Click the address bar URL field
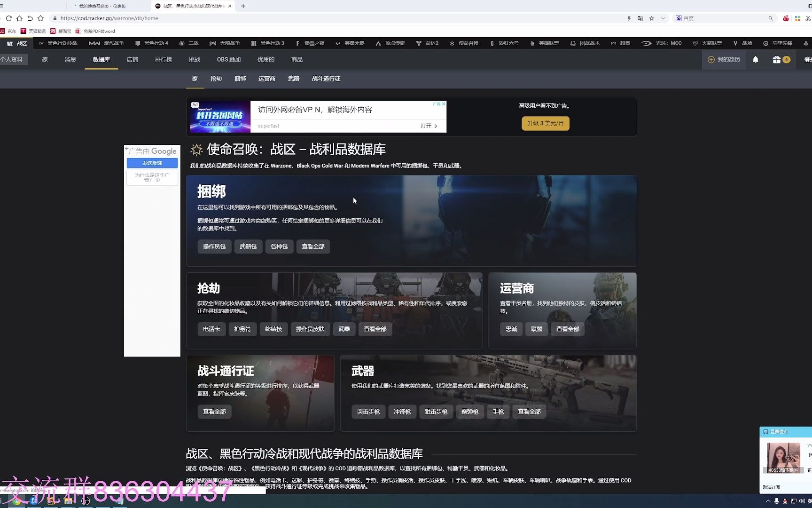This screenshot has width=812, height=508. (x=338, y=18)
